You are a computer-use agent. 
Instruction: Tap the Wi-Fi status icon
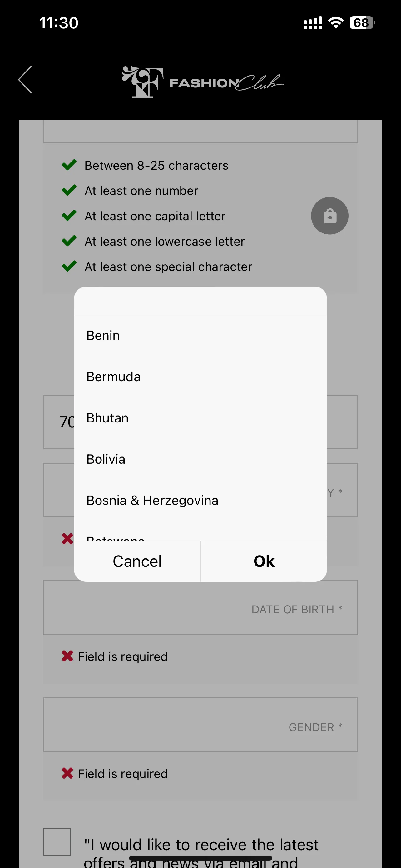pos(335,23)
